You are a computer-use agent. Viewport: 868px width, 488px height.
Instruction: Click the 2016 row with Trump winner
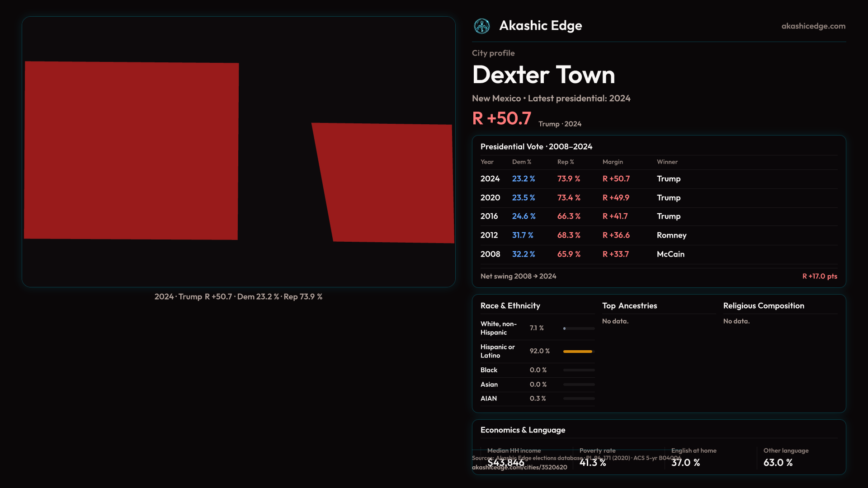(658, 216)
